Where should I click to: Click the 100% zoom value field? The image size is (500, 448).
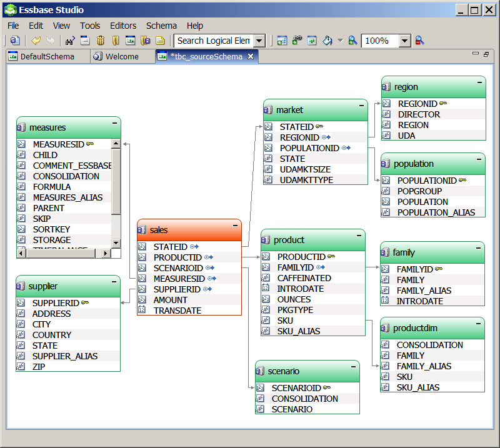tap(381, 41)
